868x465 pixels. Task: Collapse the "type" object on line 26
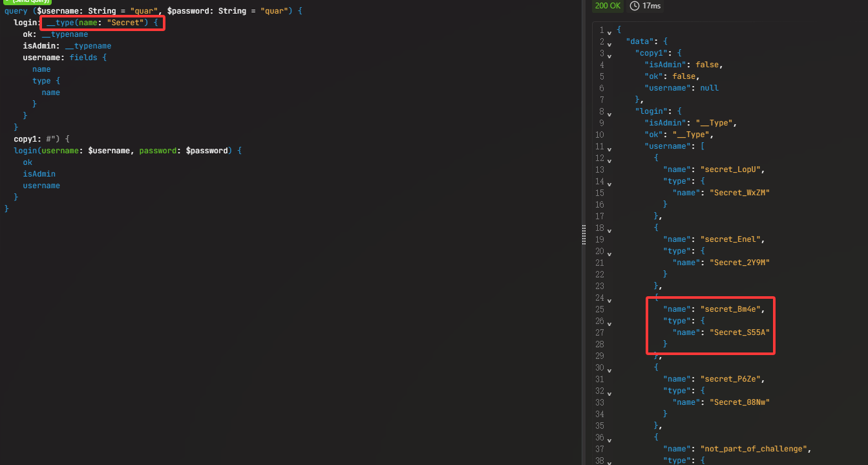[x=609, y=323]
